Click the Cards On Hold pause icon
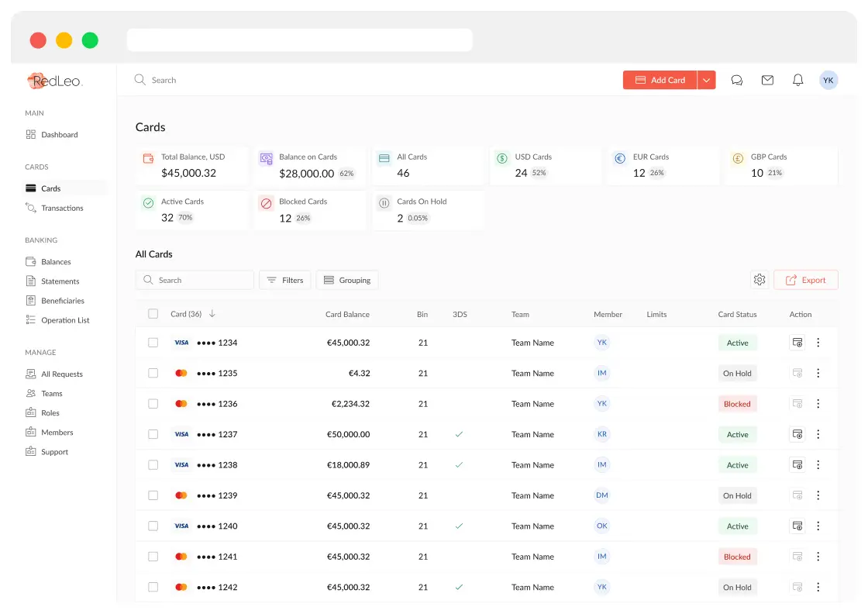This screenshot has height=614, width=868. (x=384, y=203)
